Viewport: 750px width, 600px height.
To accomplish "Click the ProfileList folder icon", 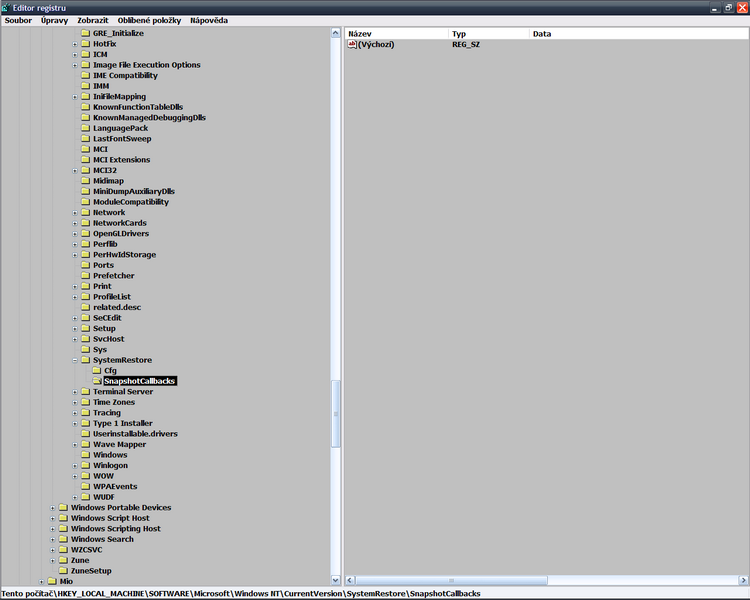I will pos(86,296).
